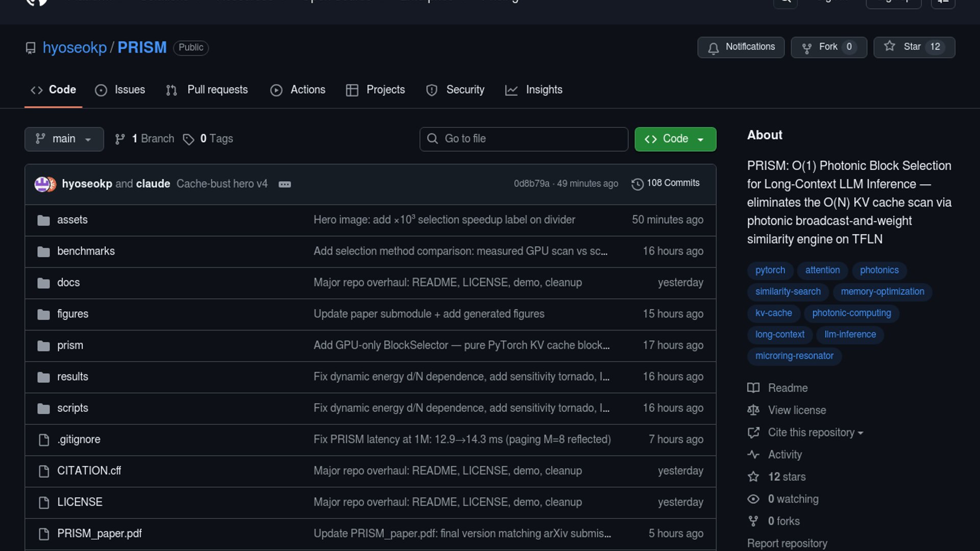The width and height of the screenshot is (980, 551).
Task: Open the assets folder icon
Action: click(43, 220)
